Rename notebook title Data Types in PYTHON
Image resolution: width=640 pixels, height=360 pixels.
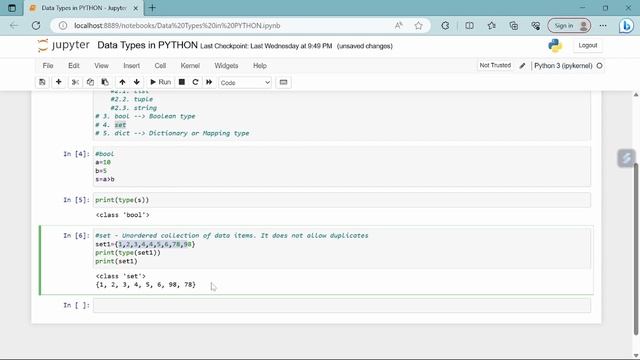point(147,45)
